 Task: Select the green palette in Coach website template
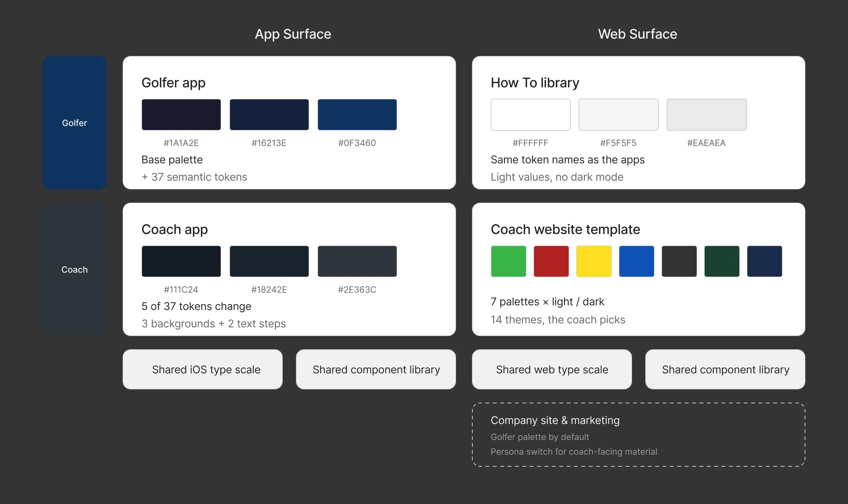pos(508,261)
